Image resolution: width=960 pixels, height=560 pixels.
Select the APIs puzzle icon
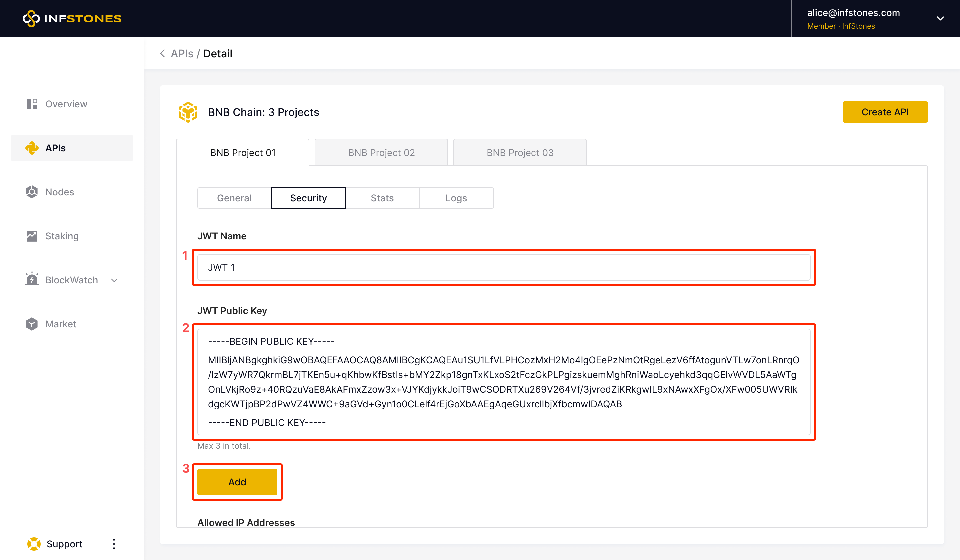tap(32, 148)
